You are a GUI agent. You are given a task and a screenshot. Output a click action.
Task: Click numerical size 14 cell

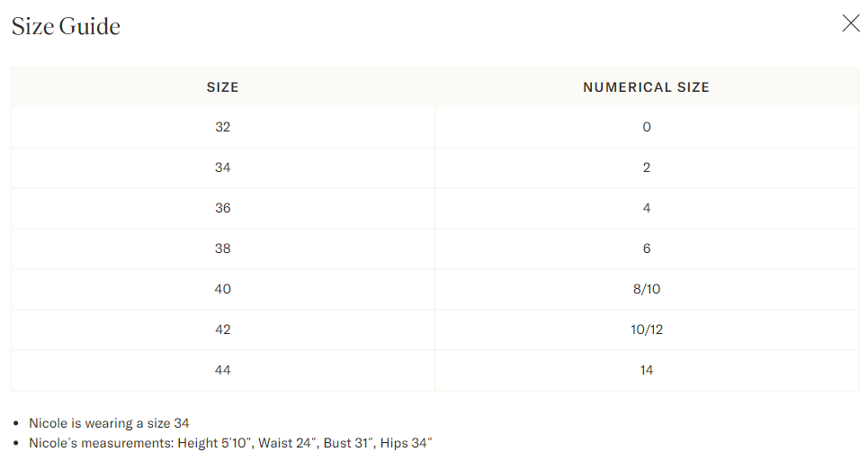[647, 370]
